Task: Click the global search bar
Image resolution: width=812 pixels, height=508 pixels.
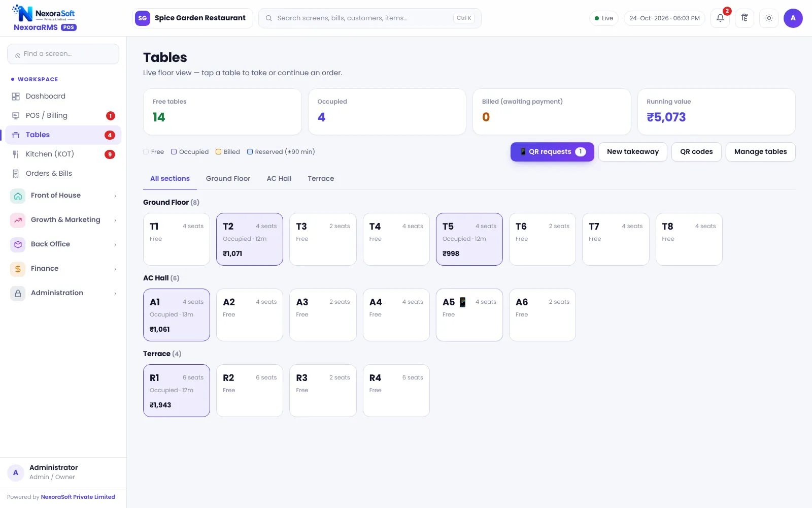Action: 369,18
